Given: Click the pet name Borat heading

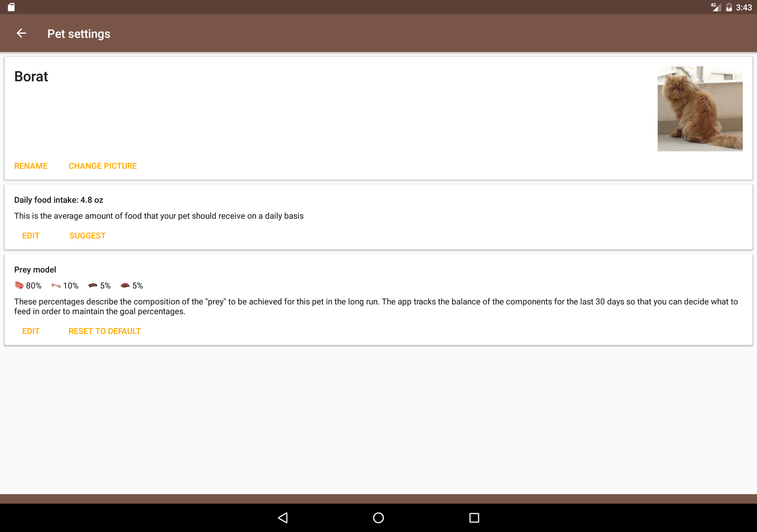Looking at the screenshot, I should tap(31, 77).
